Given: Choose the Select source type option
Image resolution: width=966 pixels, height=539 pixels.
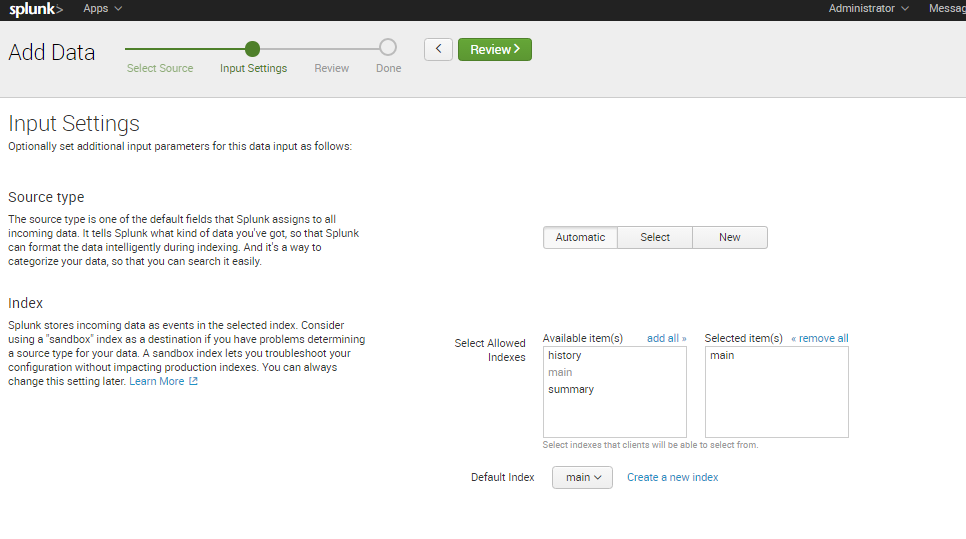Looking at the screenshot, I should (655, 237).
